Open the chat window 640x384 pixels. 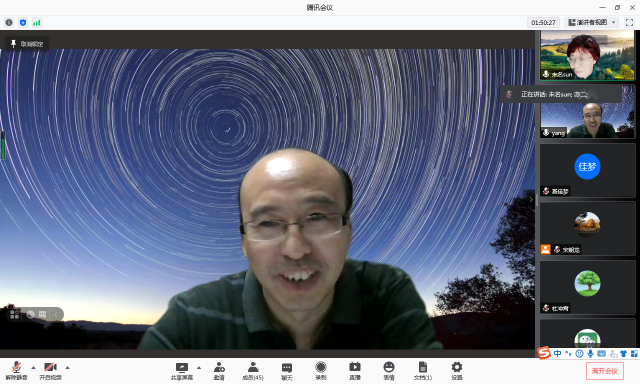(x=287, y=371)
